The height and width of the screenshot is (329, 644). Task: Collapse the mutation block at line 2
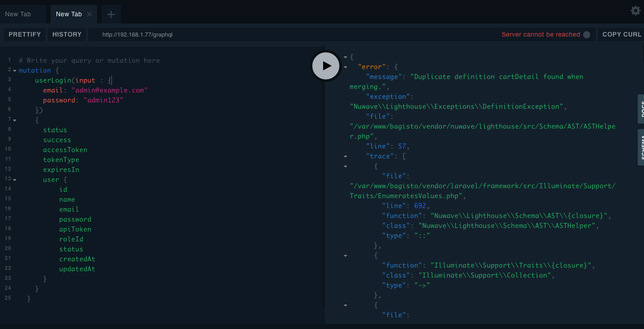point(14,71)
